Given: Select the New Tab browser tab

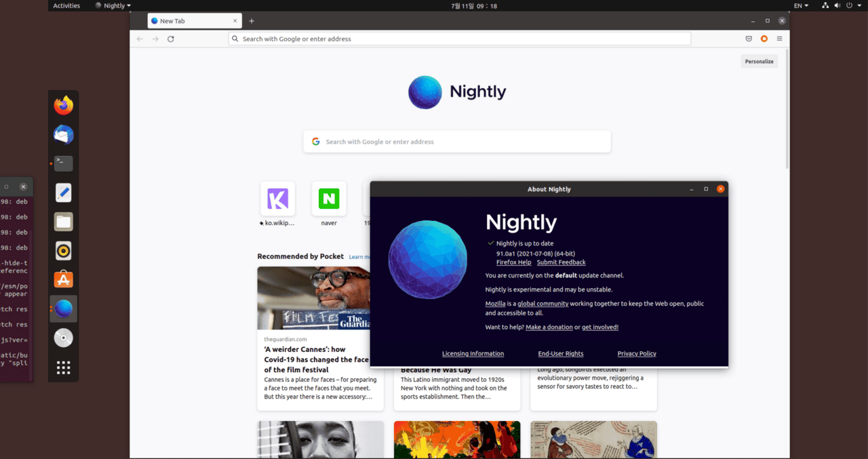Looking at the screenshot, I should pos(193,21).
